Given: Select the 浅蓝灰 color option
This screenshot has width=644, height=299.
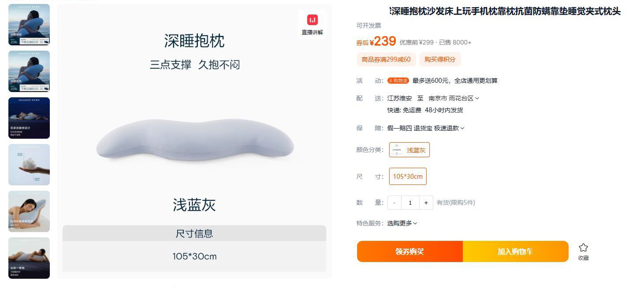Looking at the screenshot, I should click(409, 150).
